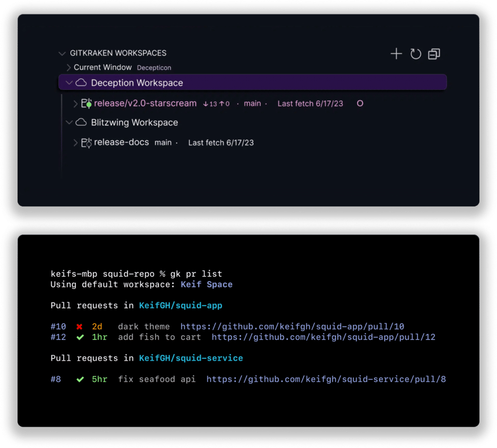Collapse the Deception Workspace chevron

pos(69,83)
